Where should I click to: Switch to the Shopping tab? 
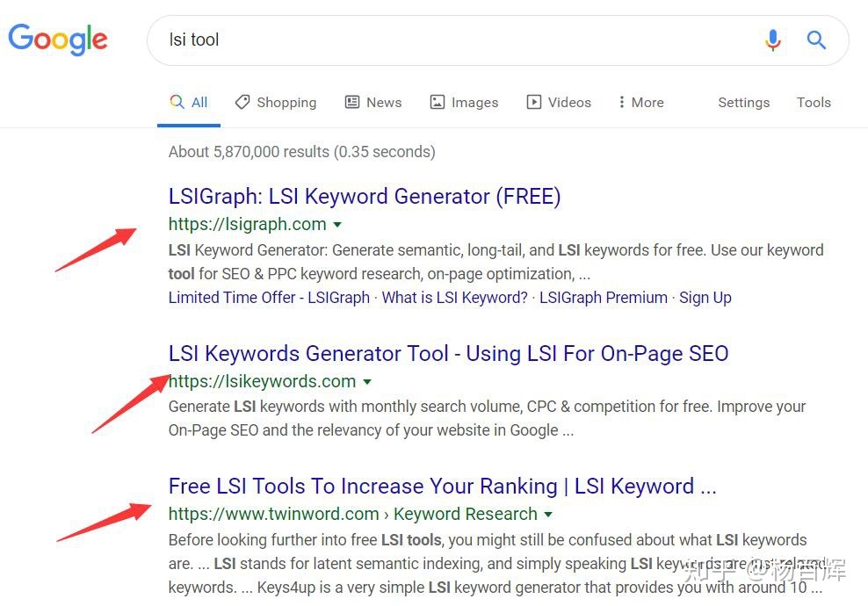coord(276,103)
